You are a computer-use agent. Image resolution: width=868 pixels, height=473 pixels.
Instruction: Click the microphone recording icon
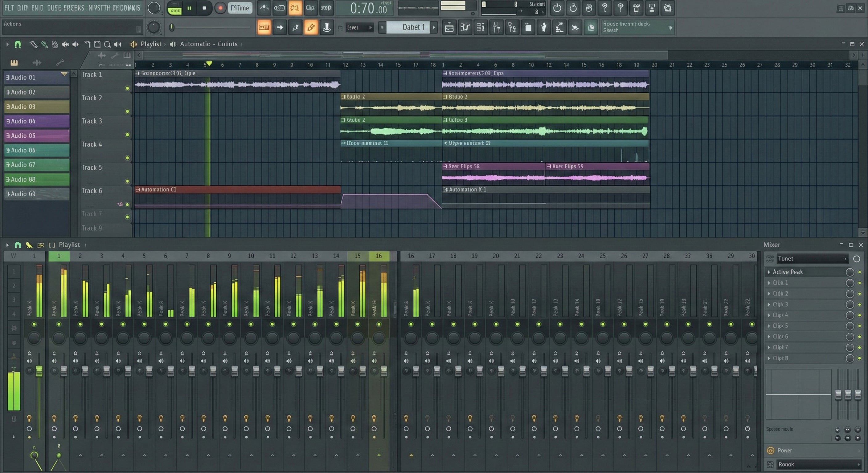click(x=326, y=28)
